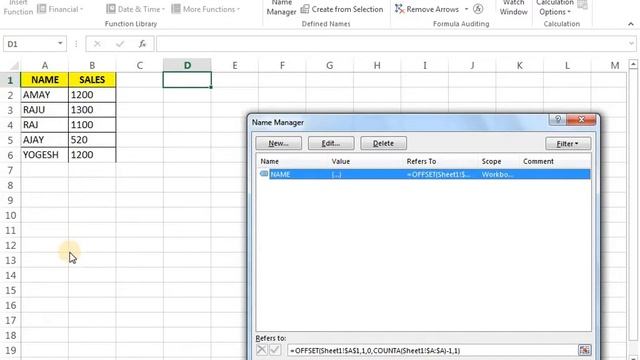Select row 12 header
Viewport: 640px width, 360px height.
coord(10,245)
